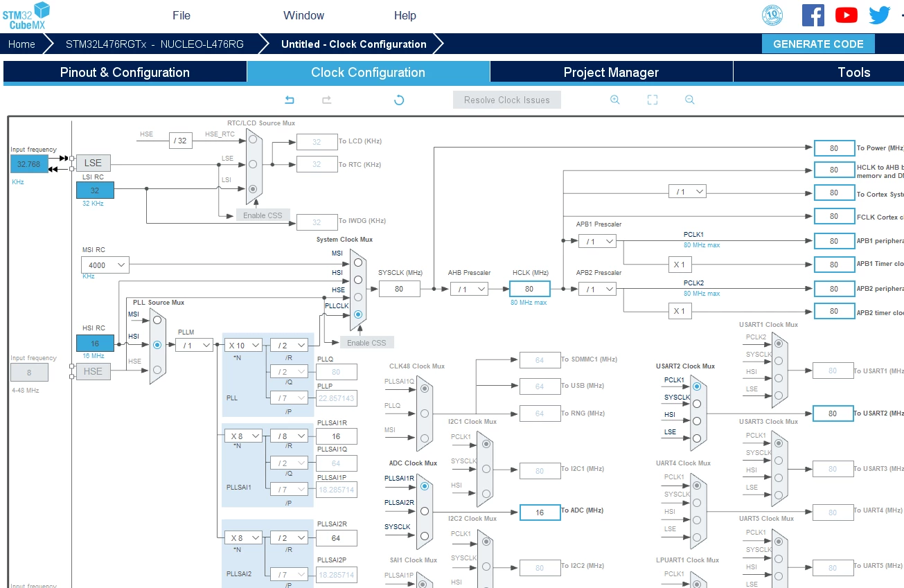
Task: Click the reset clock configuration refresh icon
Action: click(399, 100)
